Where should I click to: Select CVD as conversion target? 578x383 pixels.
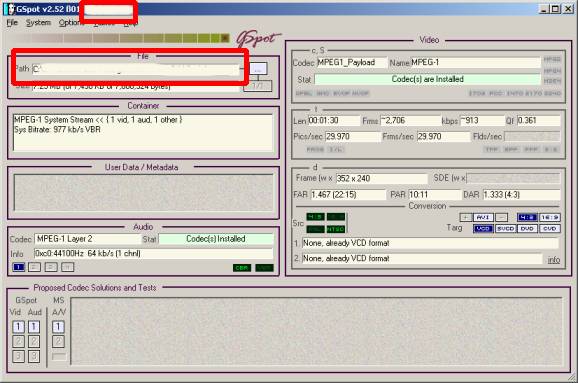pos(550,229)
